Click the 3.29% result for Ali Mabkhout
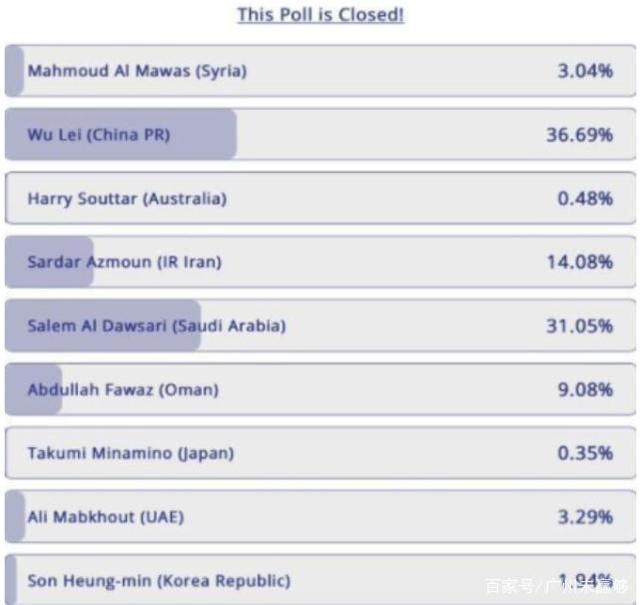Viewport: 640px width, 605px height. pos(585,517)
